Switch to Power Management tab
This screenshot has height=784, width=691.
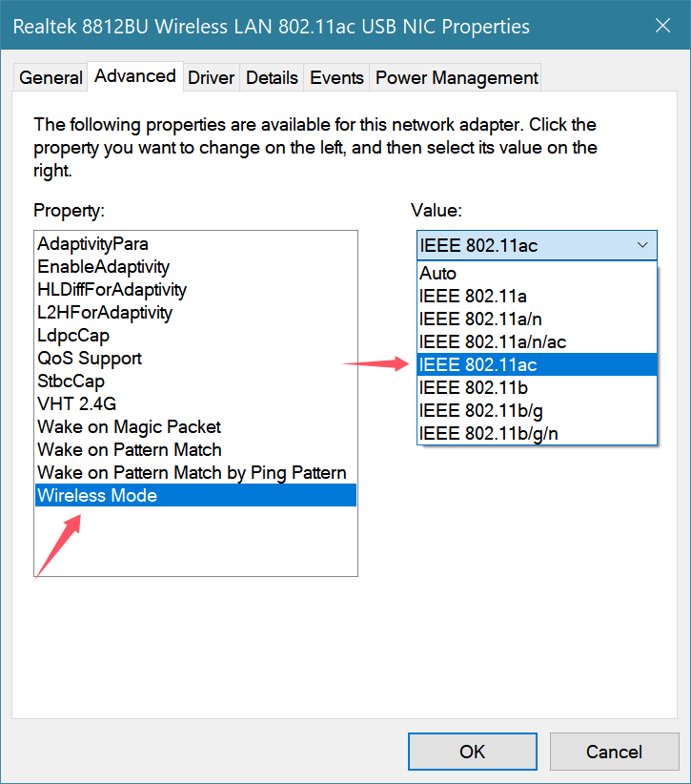[456, 77]
